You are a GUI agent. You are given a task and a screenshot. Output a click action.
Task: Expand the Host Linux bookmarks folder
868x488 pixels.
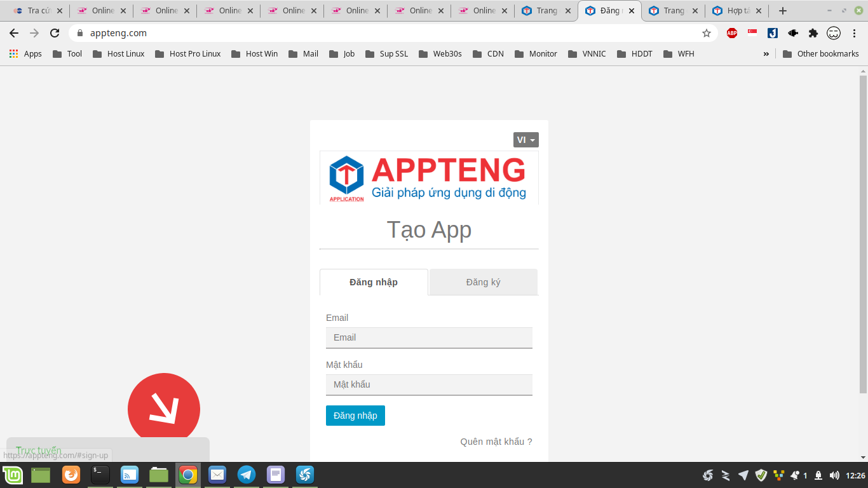point(119,54)
